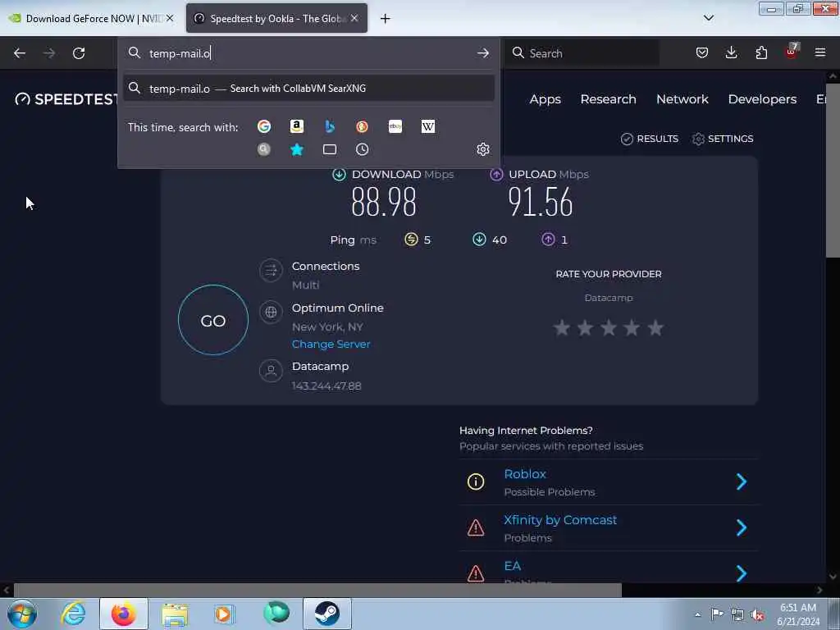Rate the provider five stars
840x630 pixels.
click(x=655, y=327)
